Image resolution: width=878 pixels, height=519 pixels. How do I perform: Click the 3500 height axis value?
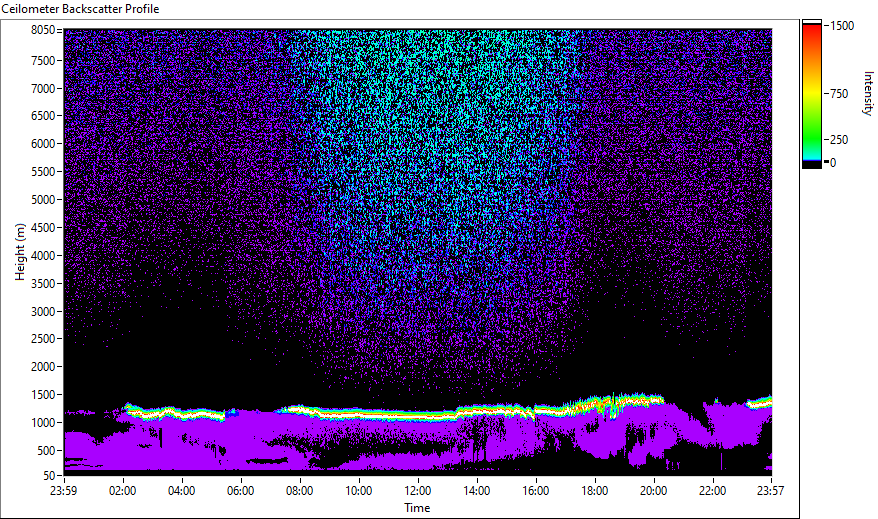pyautogui.click(x=43, y=284)
